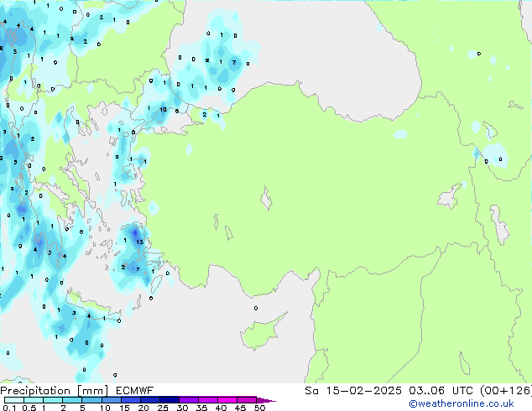Click the 'ECMWF' model label
This screenshot has width=532, height=411.
[135, 391]
